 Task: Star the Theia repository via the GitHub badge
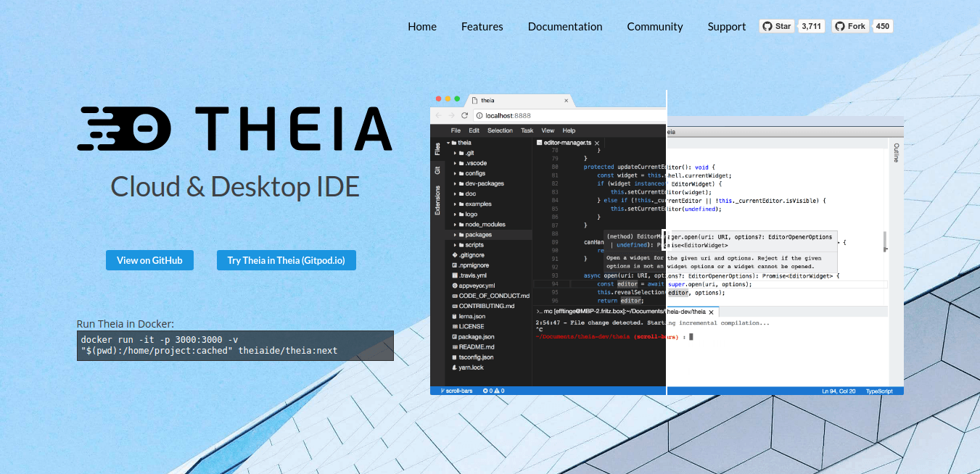776,25
